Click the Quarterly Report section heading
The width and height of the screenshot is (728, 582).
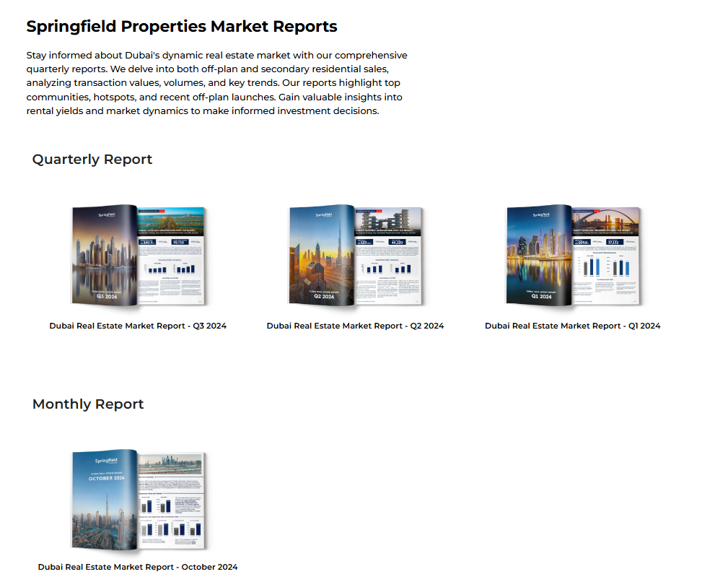point(92,160)
